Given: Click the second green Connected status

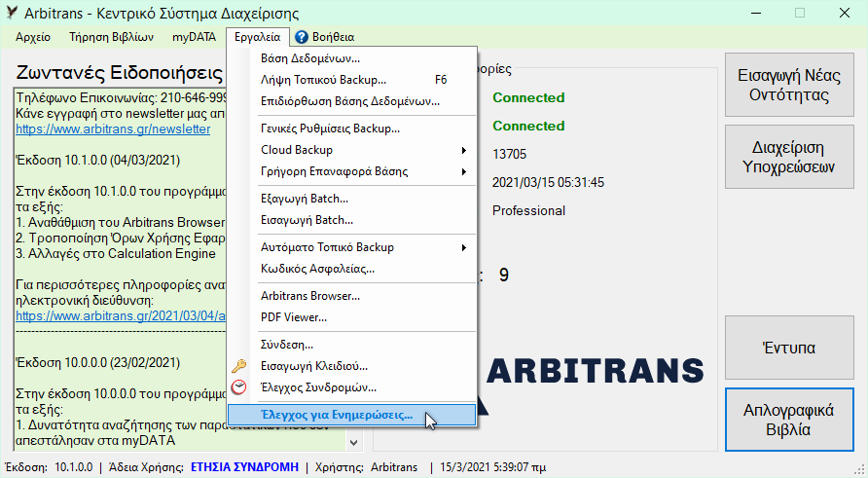Looking at the screenshot, I should click(528, 126).
